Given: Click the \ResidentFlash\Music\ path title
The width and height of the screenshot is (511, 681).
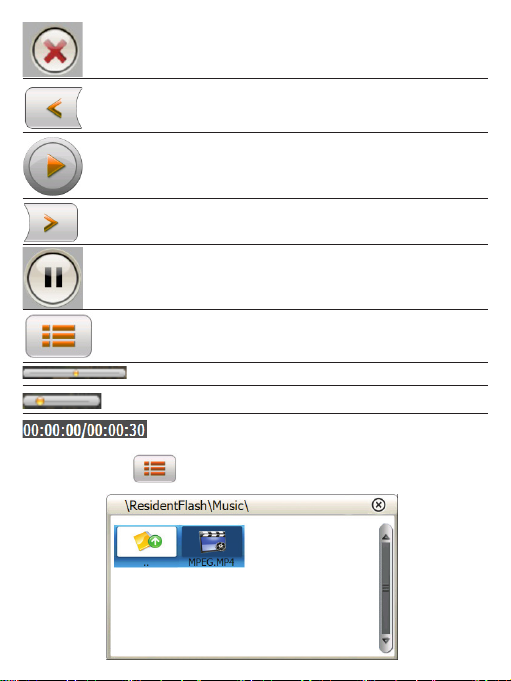Looking at the screenshot, I should point(187,506).
